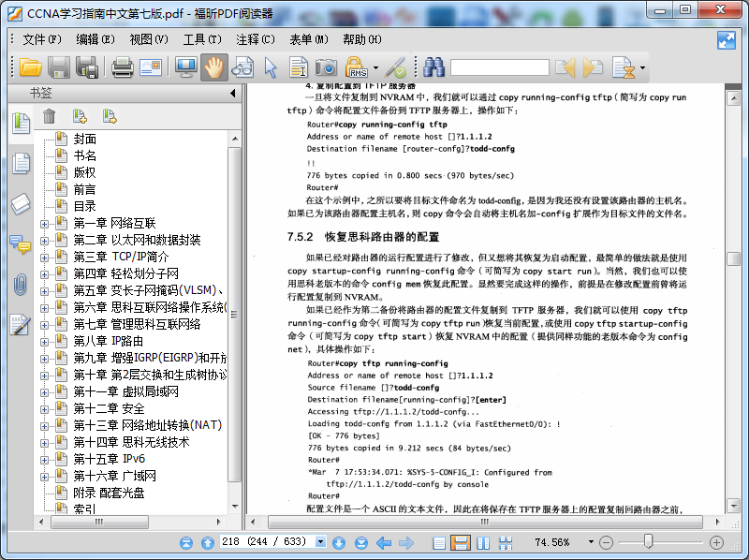
Task: Open the 帮助(H) menu
Action: 362,39
